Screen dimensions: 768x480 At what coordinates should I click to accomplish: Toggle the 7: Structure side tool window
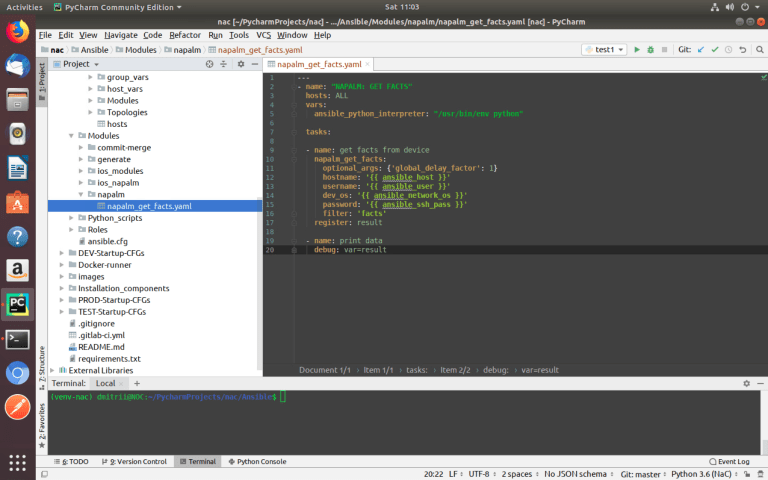[x=42, y=367]
